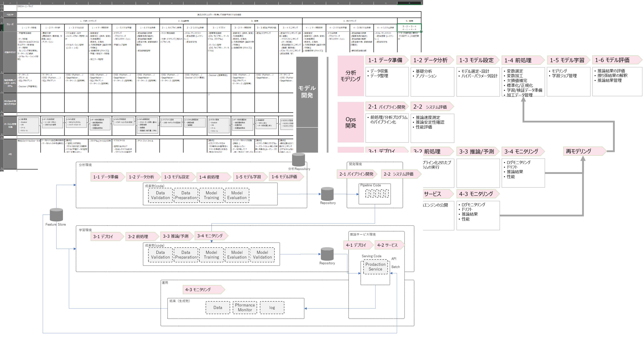Click the log box in 結果 group
This screenshot has width=644, height=337.
(272, 308)
